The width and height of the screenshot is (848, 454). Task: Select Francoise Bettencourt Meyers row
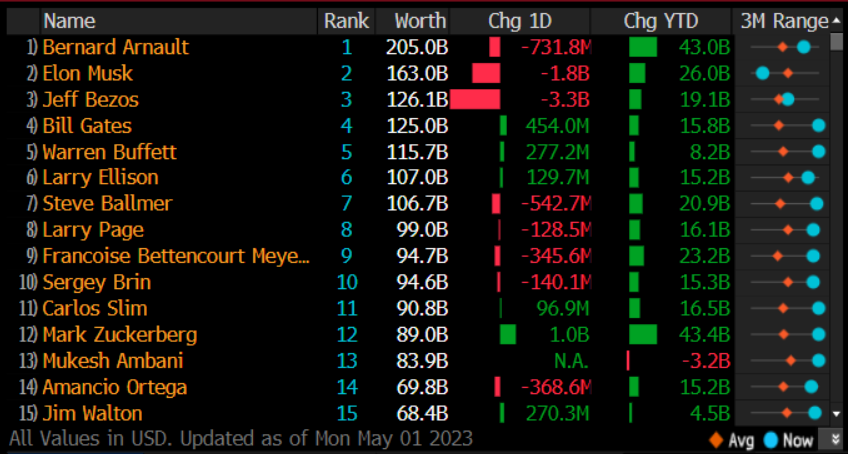176,256
